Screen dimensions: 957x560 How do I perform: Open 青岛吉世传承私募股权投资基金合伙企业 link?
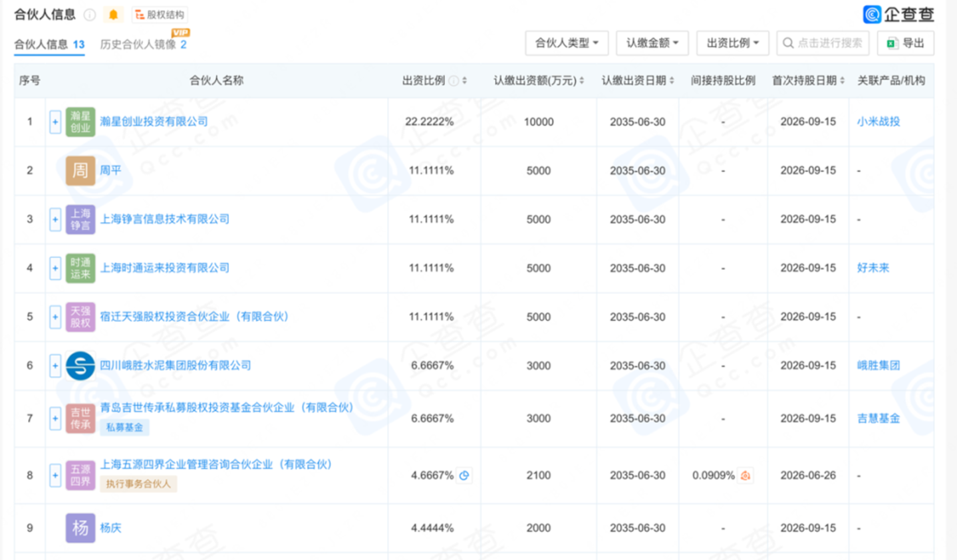click(x=227, y=407)
